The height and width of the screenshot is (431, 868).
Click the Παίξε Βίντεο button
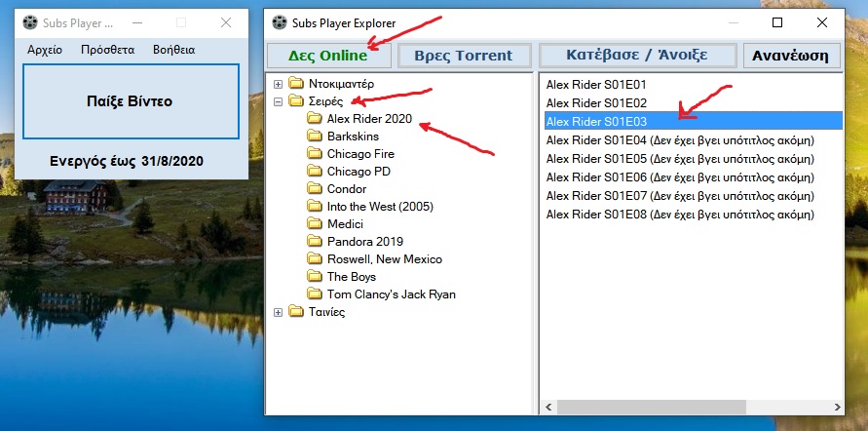pyautogui.click(x=130, y=101)
